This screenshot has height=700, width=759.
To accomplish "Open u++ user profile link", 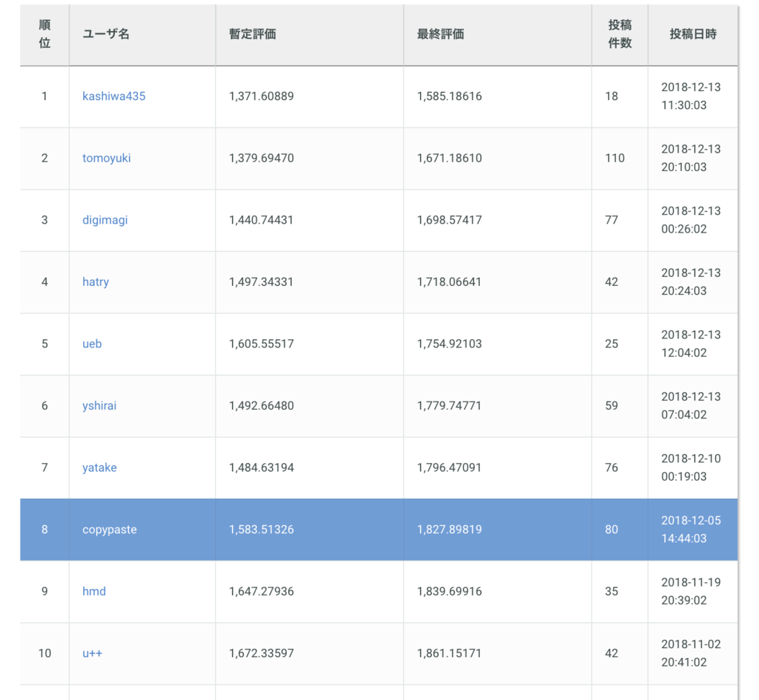I will point(93,653).
